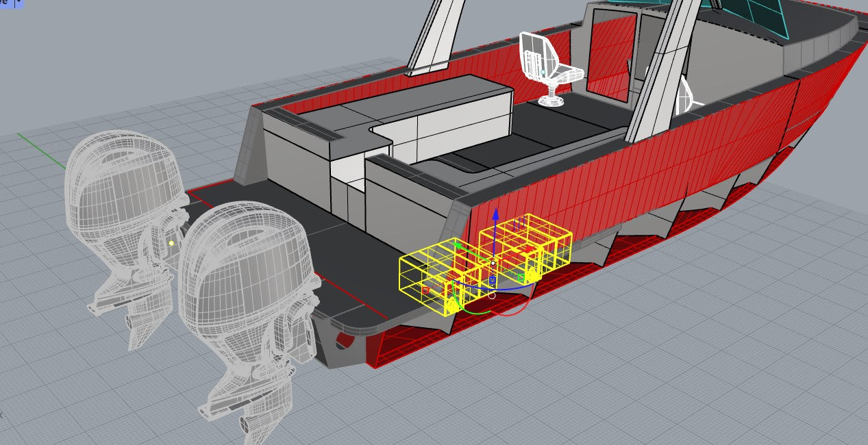Click the viewport title label
Image resolution: width=868 pixels, height=445 pixels.
pos(6,3)
